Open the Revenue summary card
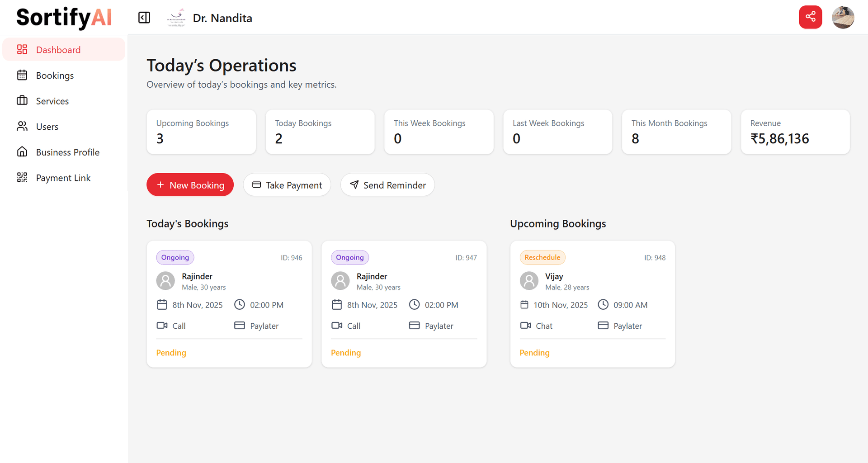 point(795,132)
